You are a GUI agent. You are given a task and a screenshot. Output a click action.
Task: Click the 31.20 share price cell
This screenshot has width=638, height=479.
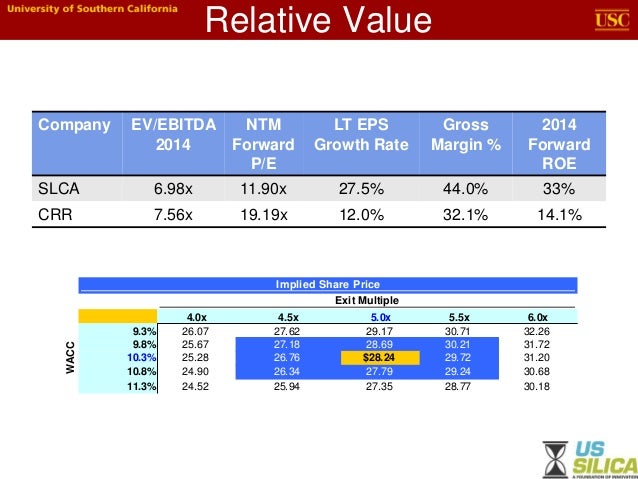coord(537,357)
